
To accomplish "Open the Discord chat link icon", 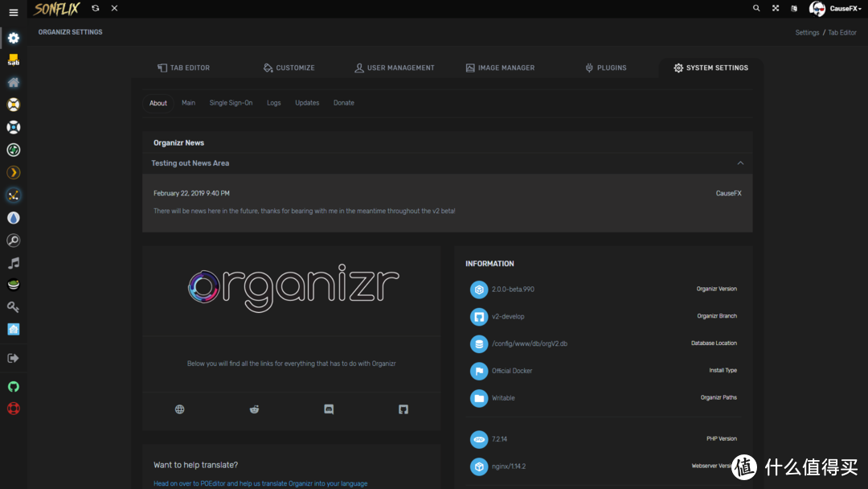I will tap(329, 409).
